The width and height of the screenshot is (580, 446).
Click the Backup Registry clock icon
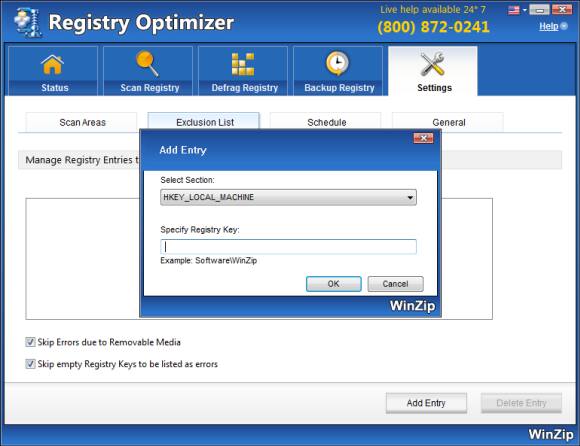(337, 63)
